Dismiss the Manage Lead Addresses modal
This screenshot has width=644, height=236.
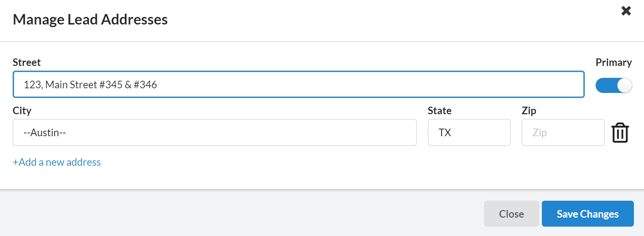(511, 214)
